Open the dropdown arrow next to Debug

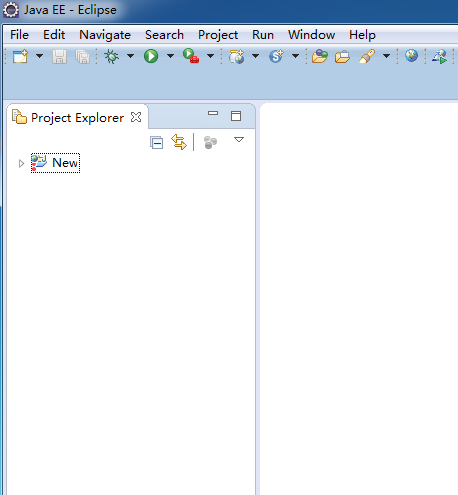coord(131,56)
